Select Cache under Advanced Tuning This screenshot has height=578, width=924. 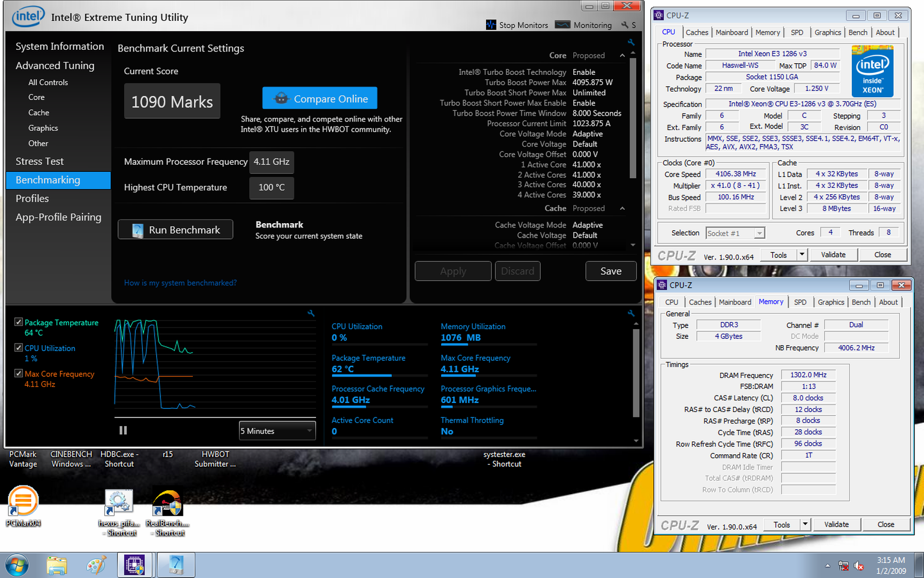pyautogui.click(x=38, y=113)
